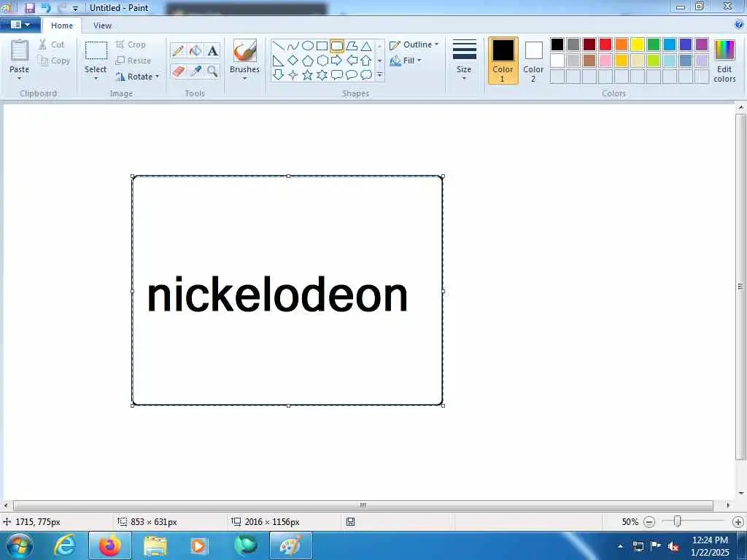Click the Save icon in title bar
Viewport: 747px width, 560px height.
[29, 7]
